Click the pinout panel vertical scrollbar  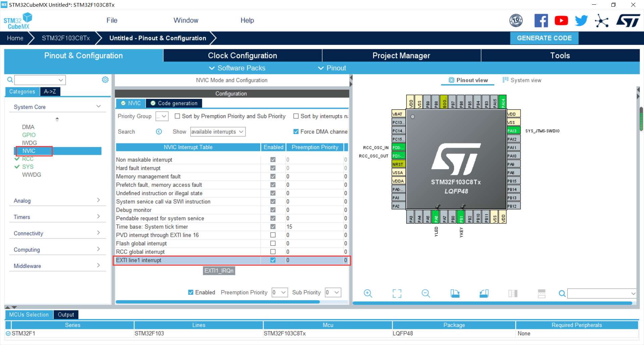click(x=641, y=119)
